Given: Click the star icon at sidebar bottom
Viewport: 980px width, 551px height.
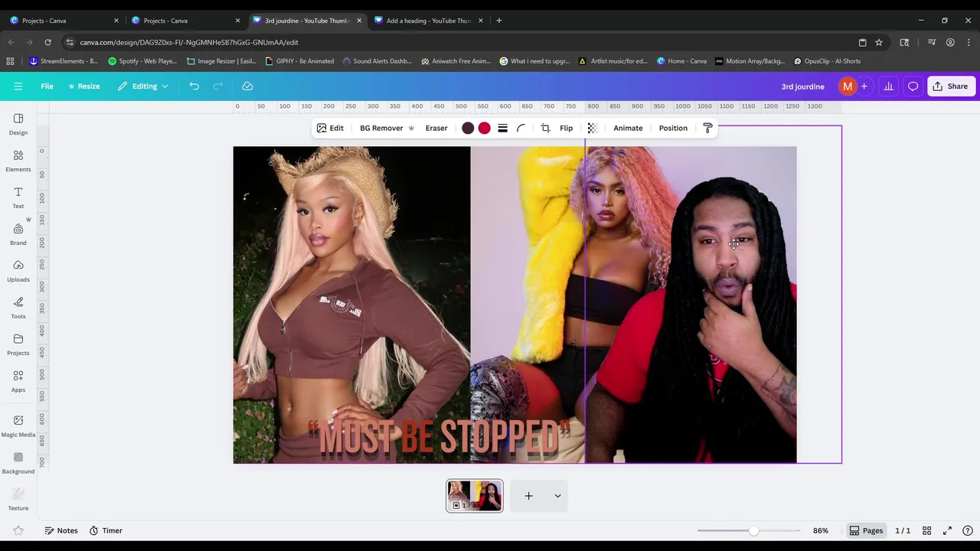Looking at the screenshot, I should coord(18,530).
